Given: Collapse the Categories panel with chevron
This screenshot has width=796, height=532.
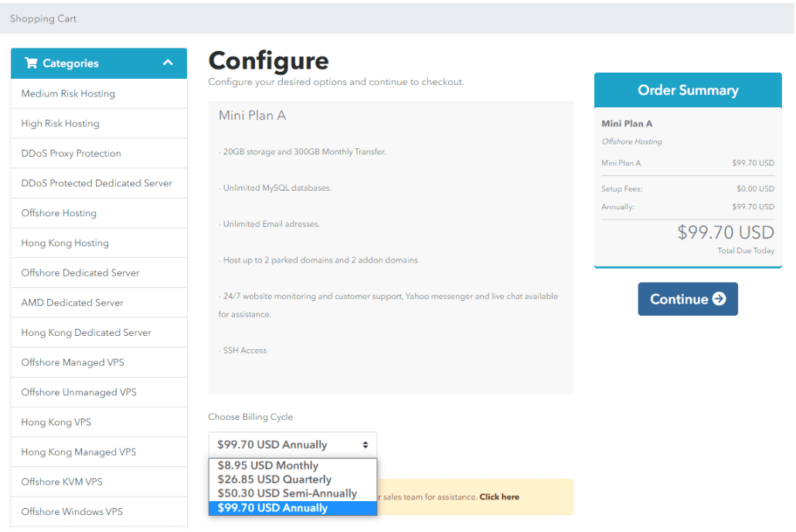Looking at the screenshot, I should tap(168, 63).
